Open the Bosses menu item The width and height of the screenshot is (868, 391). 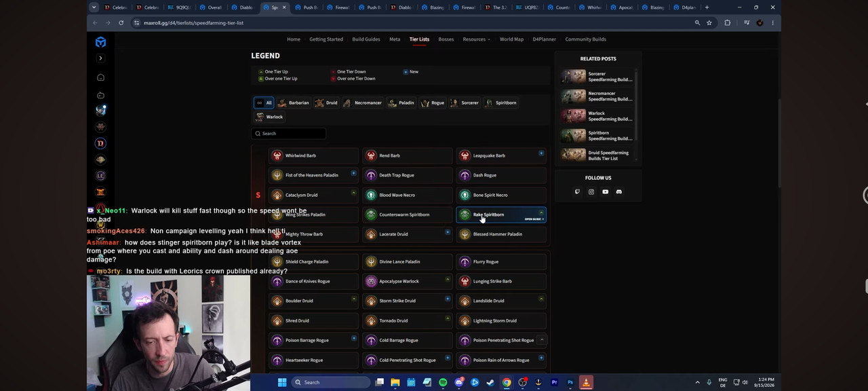click(x=446, y=39)
